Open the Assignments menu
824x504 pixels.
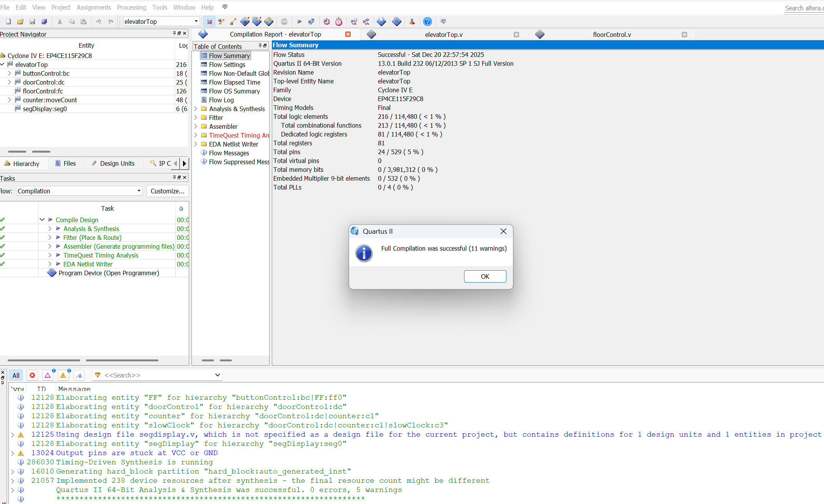click(x=94, y=7)
